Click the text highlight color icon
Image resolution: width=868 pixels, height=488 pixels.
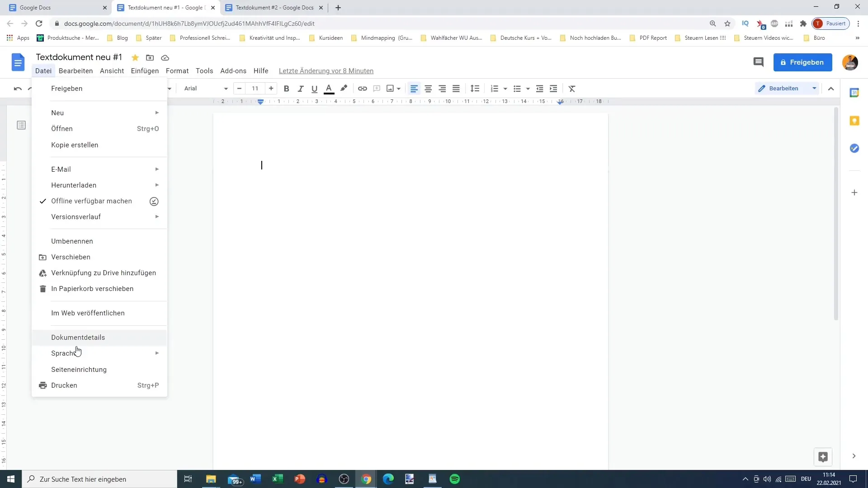click(x=344, y=88)
